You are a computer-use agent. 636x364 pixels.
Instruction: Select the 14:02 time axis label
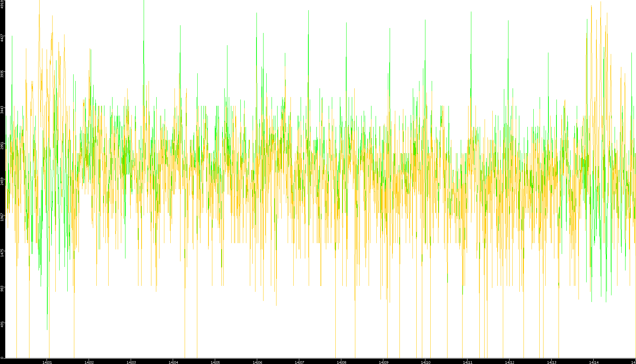(x=89, y=362)
